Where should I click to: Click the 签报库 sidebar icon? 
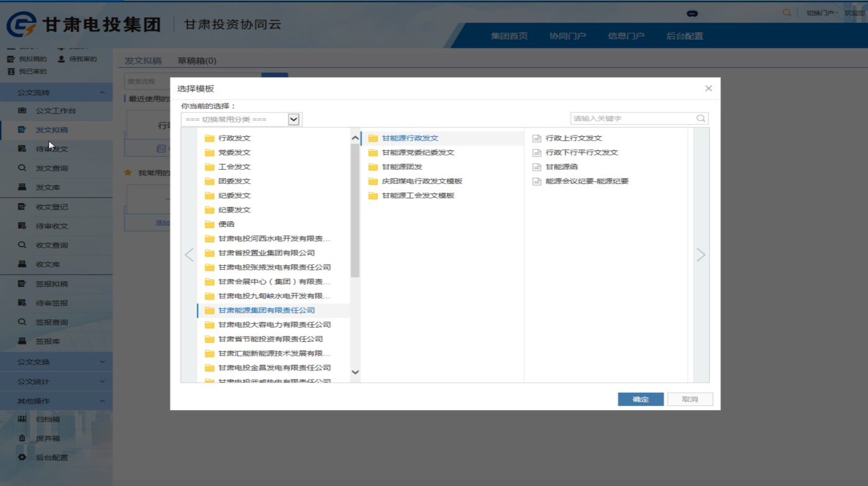(x=22, y=341)
